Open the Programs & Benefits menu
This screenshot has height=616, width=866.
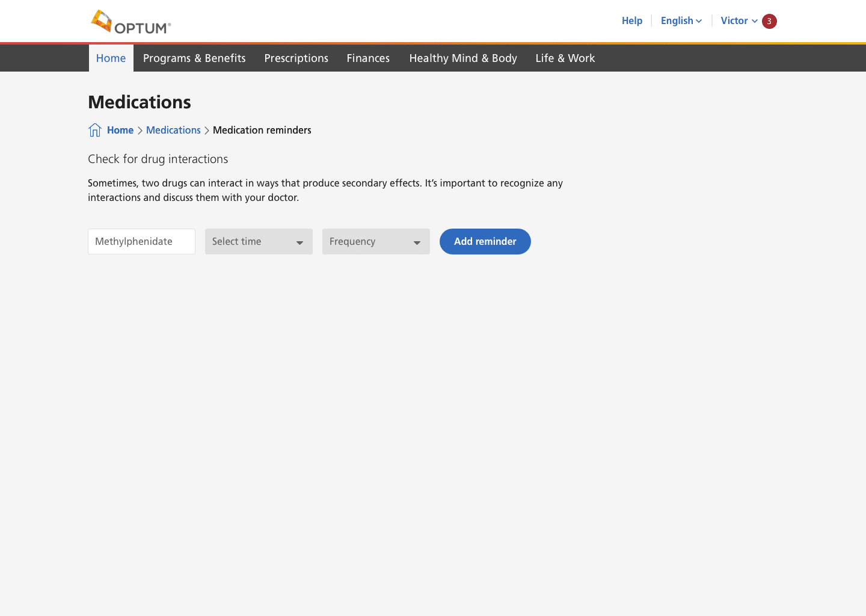pyautogui.click(x=194, y=58)
